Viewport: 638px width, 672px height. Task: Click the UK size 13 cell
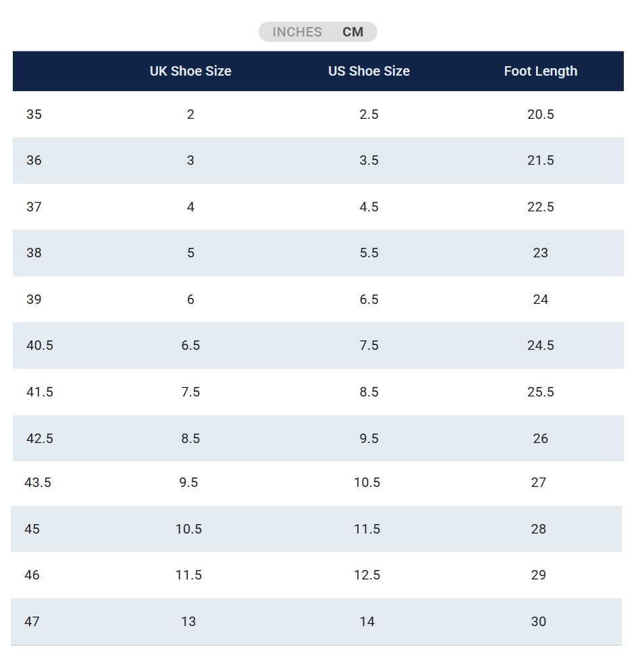188,621
